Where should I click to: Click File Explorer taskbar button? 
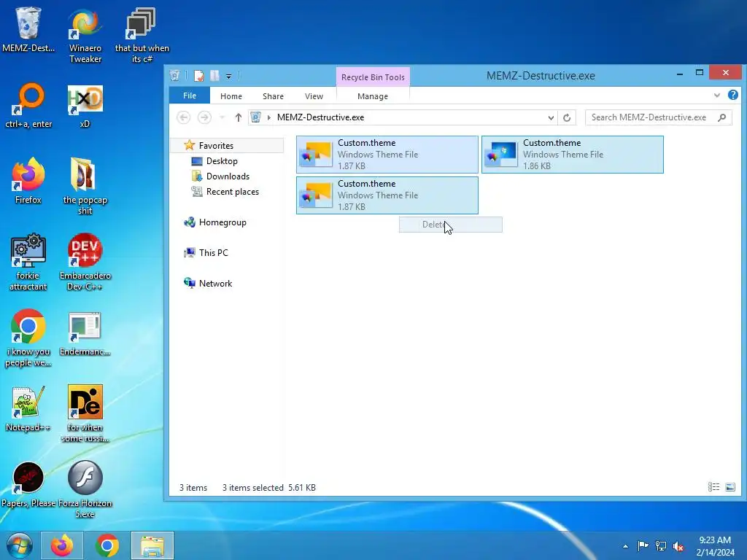coord(152,545)
